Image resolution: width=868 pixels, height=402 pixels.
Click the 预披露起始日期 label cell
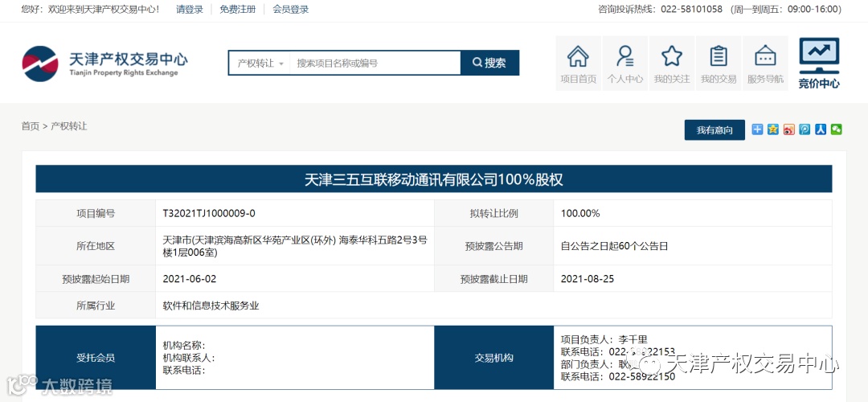[96, 278]
